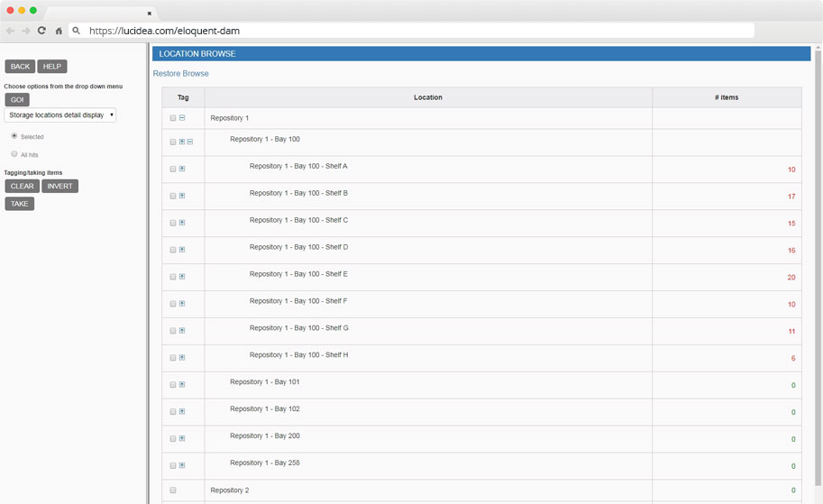Expand Repository 1 - Bay 258

pos(182,465)
